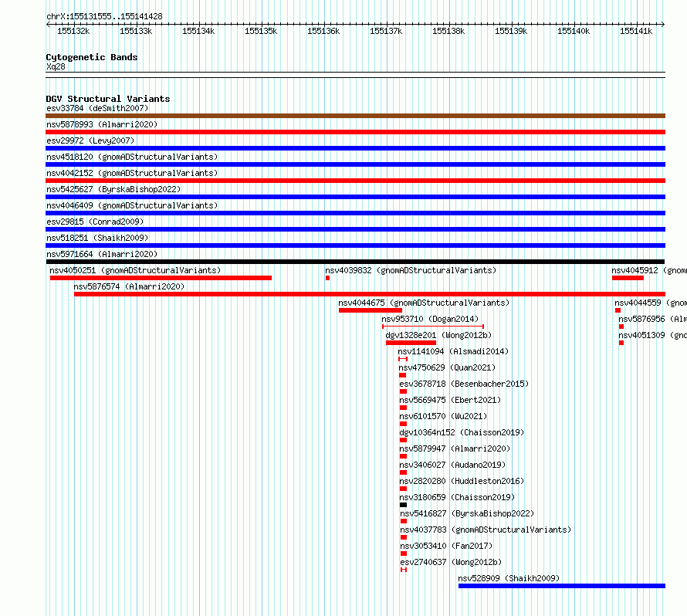The image size is (687, 616).
Task: Click the blue nsv528909 bar
Action: pyautogui.click(x=562, y=586)
